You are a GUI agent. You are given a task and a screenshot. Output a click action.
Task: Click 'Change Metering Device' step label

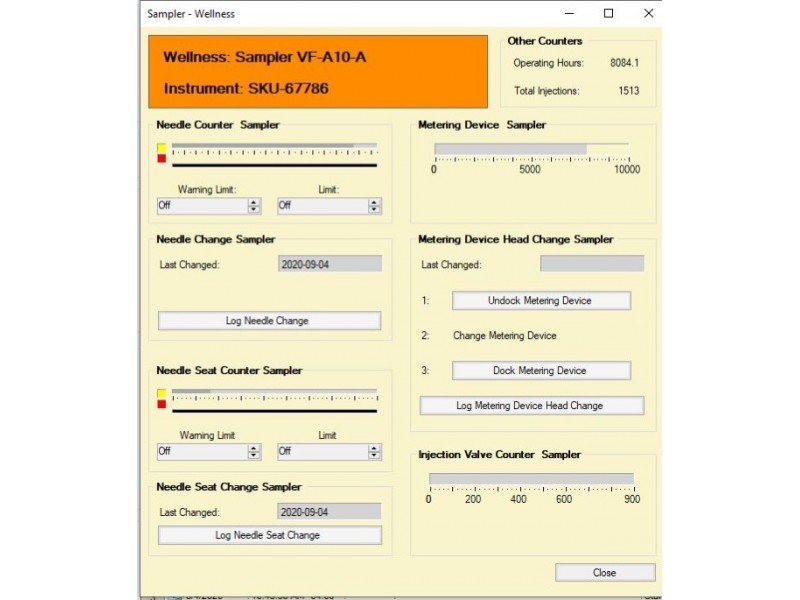tap(505, 336)
